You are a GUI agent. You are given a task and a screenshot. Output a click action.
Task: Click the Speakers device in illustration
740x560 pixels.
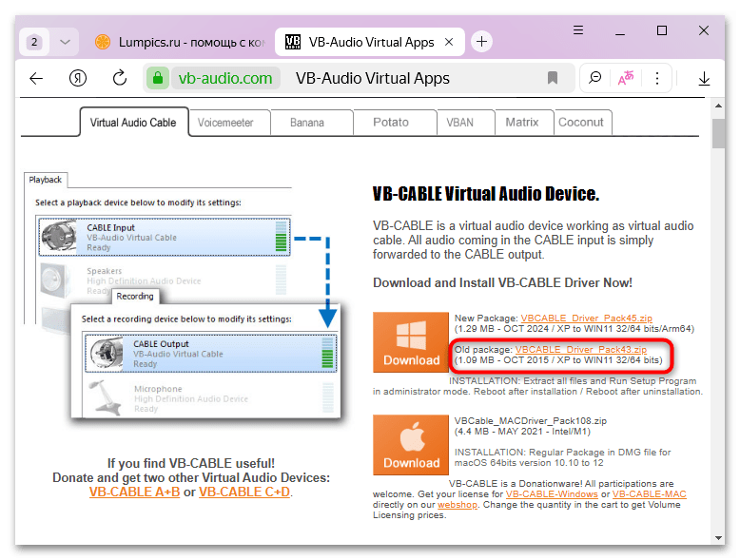tap(165, 280)
